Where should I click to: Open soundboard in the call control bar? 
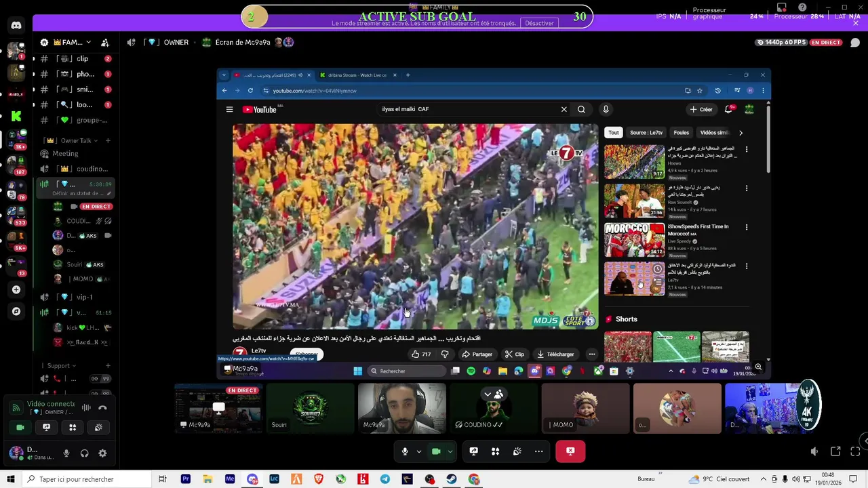tap(517, 451)
